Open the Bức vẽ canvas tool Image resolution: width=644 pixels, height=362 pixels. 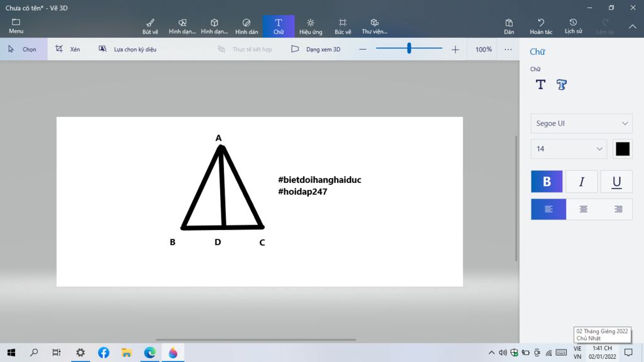(x=343, y=26)
